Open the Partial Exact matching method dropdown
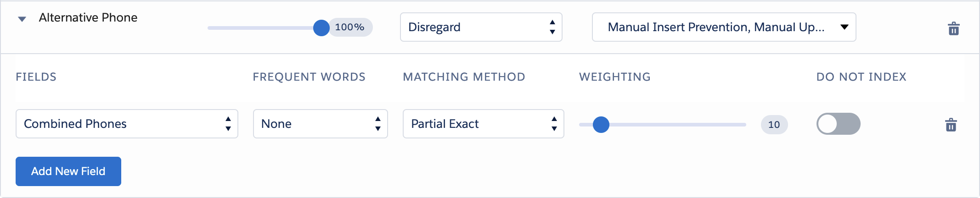Screen dimensions: 980x198 pyautogui.click(x=483, y=124)
